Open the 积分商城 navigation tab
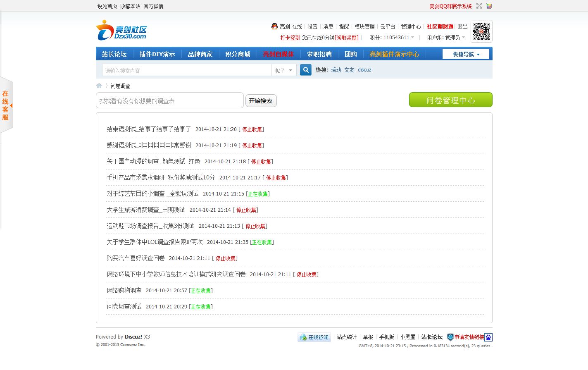The image size is (588, 370). click(x=238, y=54)
